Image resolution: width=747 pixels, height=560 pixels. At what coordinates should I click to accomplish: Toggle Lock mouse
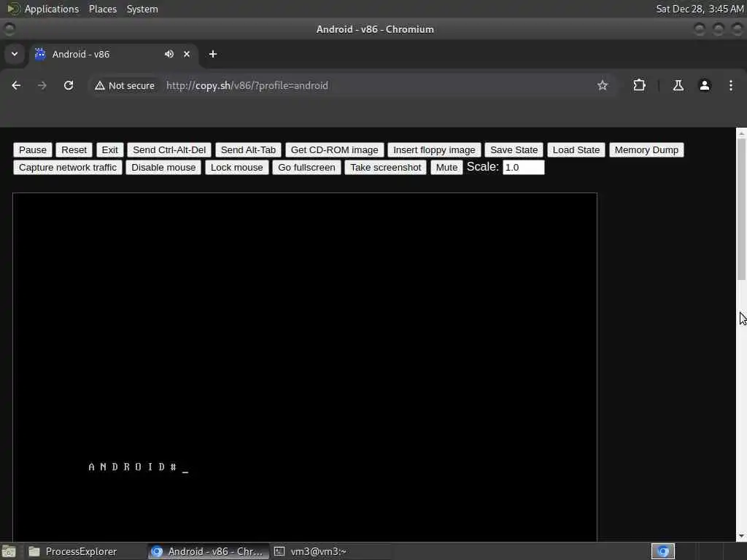coord(237,168)
